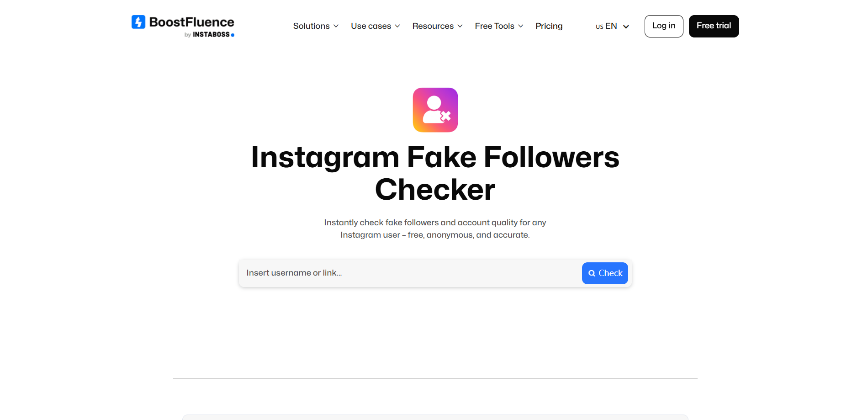This screenshot has height=420, width=868.
Task: Click the blue lightning bolt logo icon
Action: click(138, 21)
